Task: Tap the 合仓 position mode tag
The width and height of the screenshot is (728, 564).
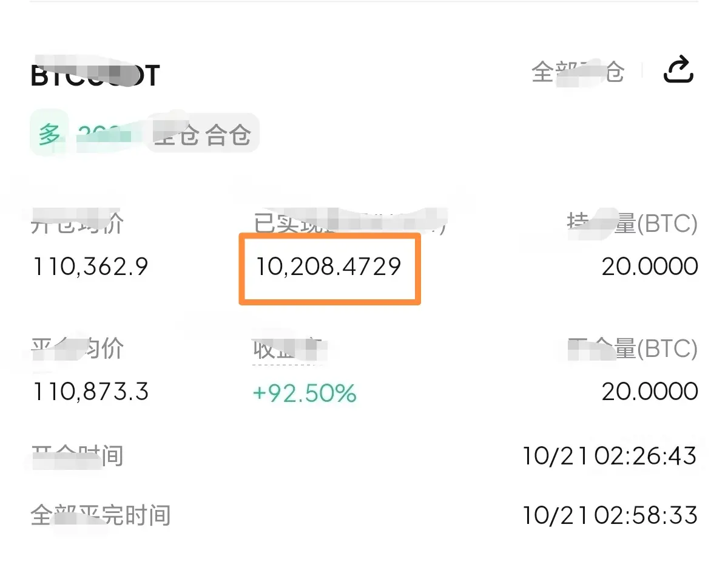Action: (x=229, y=135)
